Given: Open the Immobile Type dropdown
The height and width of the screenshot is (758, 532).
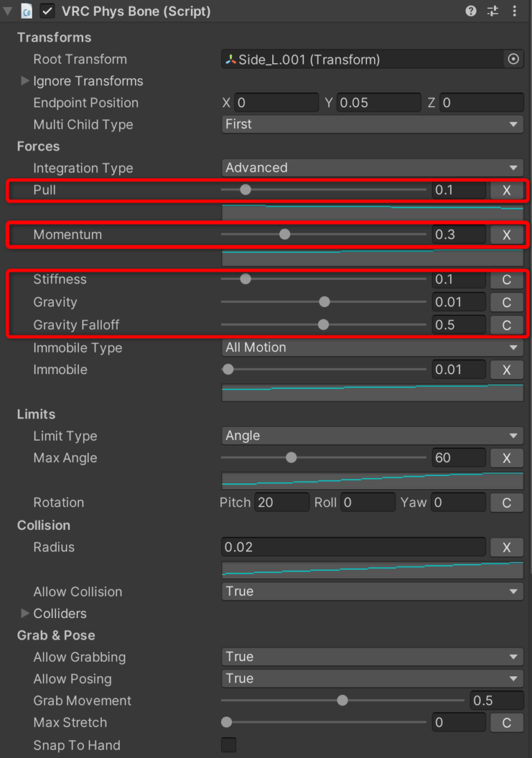Looking at the screenshot, I should [372, 347].
